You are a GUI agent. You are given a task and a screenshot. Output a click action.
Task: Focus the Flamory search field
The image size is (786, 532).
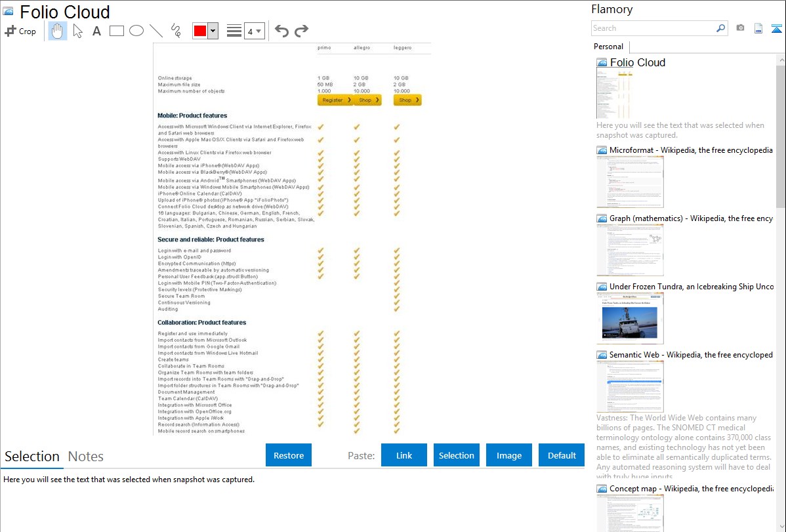653,28
